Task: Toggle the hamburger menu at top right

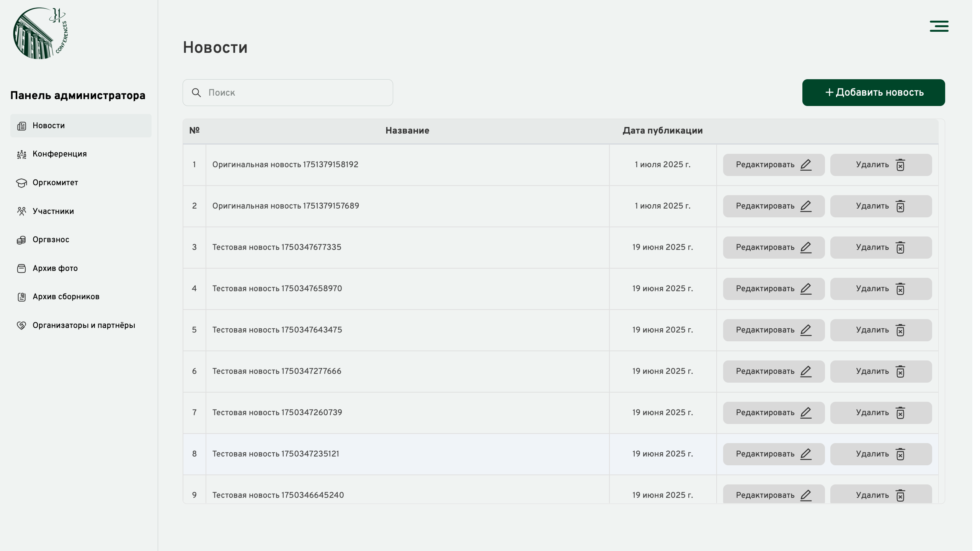Action: point(939,26)
